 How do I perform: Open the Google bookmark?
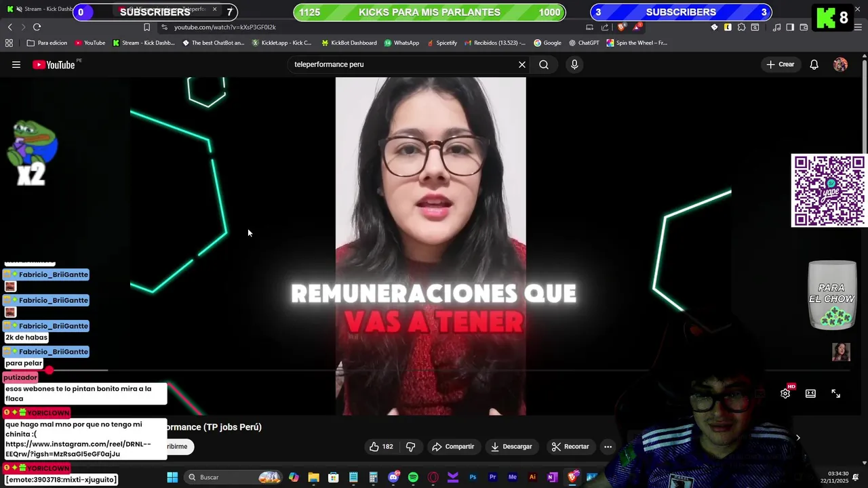click(x=547, y=43)
